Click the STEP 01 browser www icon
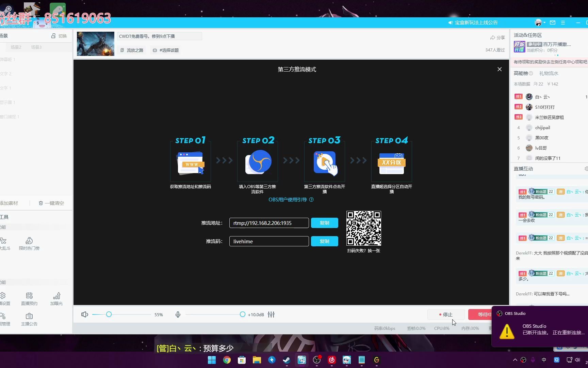This screenshot has height=368, width=588. point(190,163)
